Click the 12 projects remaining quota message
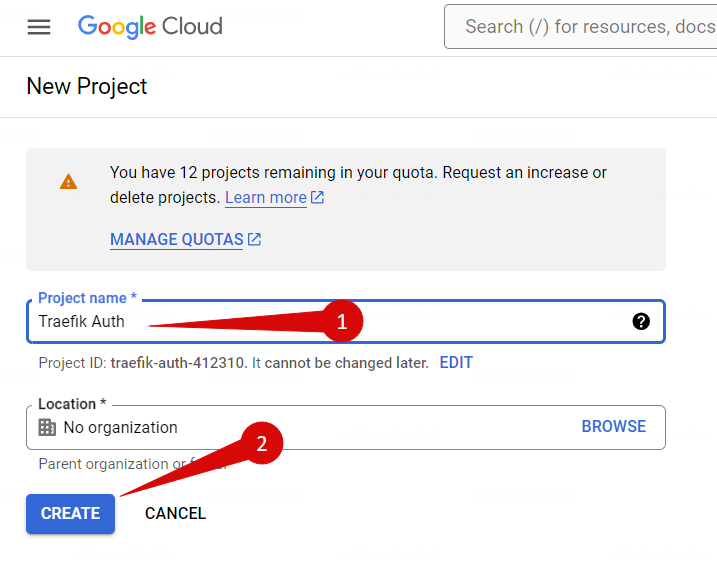 point(358,185)
